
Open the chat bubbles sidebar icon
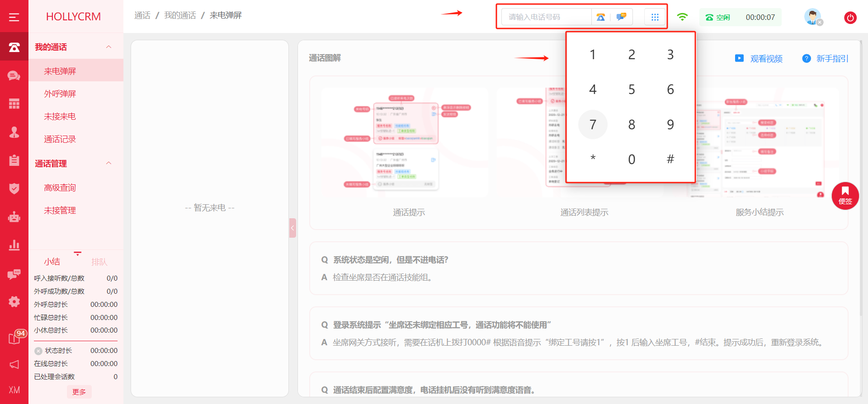click(x=14, y=75)
